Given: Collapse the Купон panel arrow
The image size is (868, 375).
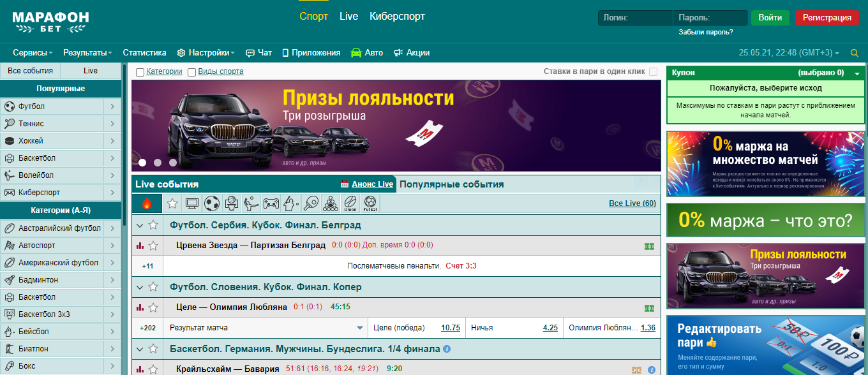Looking at the screenshot, I should (x=857, y=73).
